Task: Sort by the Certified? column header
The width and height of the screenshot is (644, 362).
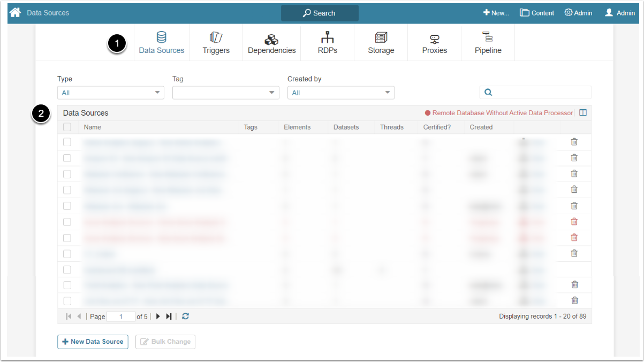Action: [x=437, y=127]
